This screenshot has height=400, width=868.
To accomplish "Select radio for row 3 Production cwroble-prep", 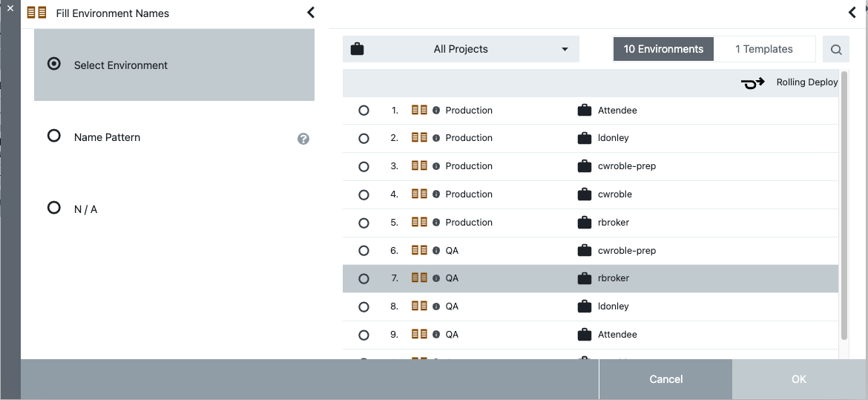I will pyautogui.click(x=364, y=166).
